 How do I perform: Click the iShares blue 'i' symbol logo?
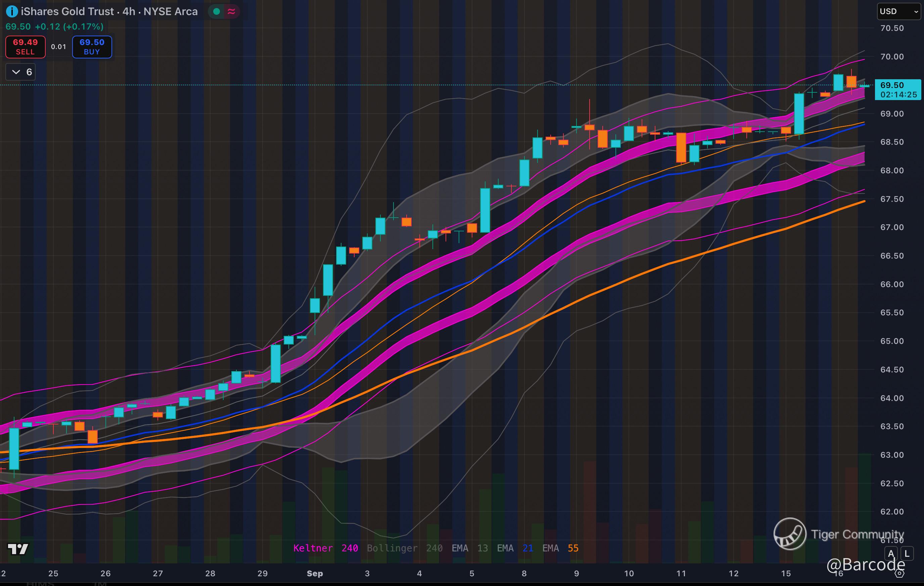[x=12, y=11]
